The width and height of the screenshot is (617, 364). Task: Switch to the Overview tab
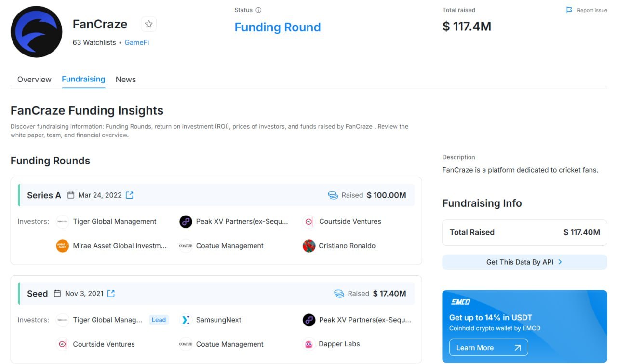34,80
